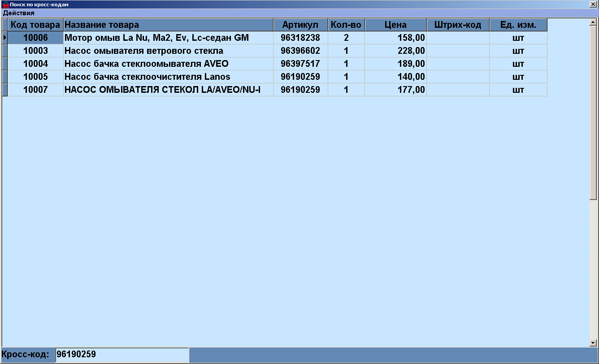
Task: Click the row selector beside product 10005
Action: point(5,77)
